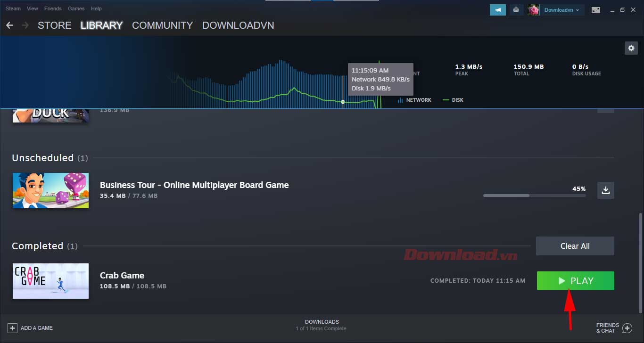Click the Duck game thumbnail
The image size is (644, 343).
pos(50,115)
